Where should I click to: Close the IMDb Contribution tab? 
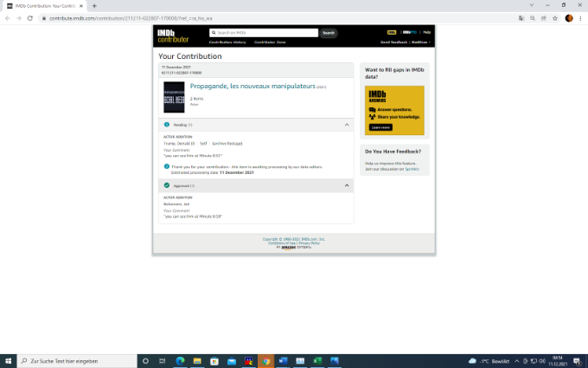click(81, 6)
